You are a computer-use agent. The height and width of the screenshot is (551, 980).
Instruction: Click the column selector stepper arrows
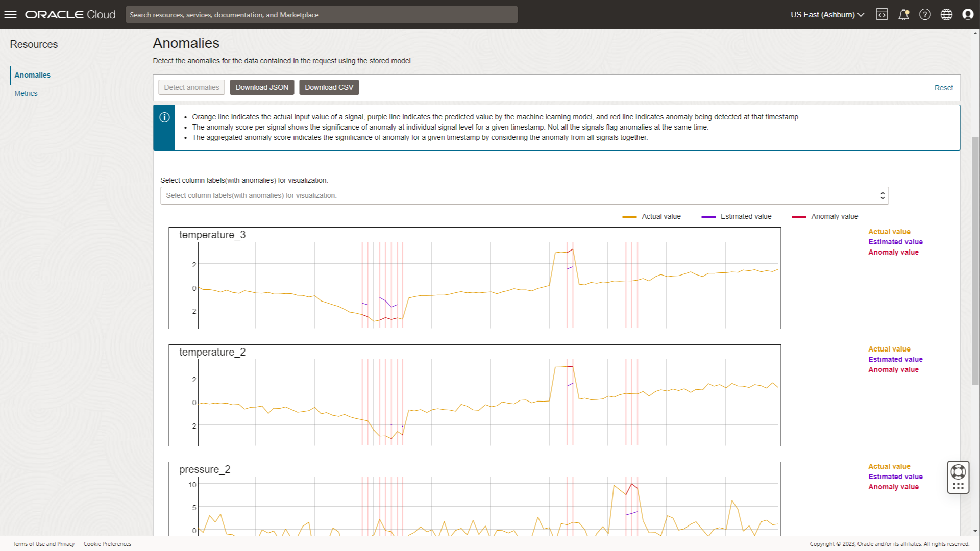point(883,195)
